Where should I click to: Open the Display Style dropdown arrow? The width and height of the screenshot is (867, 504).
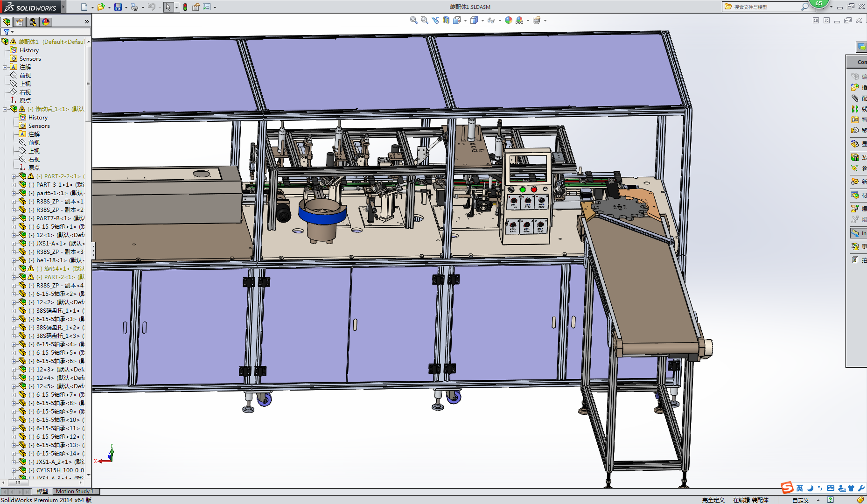[x=482, y=21]
